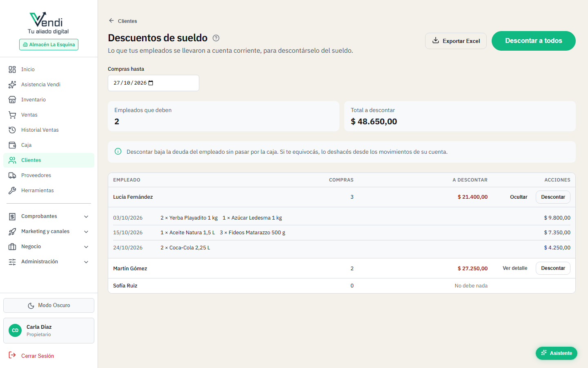Click Descontar for Lucía Fernández
Screen dimensions: 588x368
tap(553, 197)
